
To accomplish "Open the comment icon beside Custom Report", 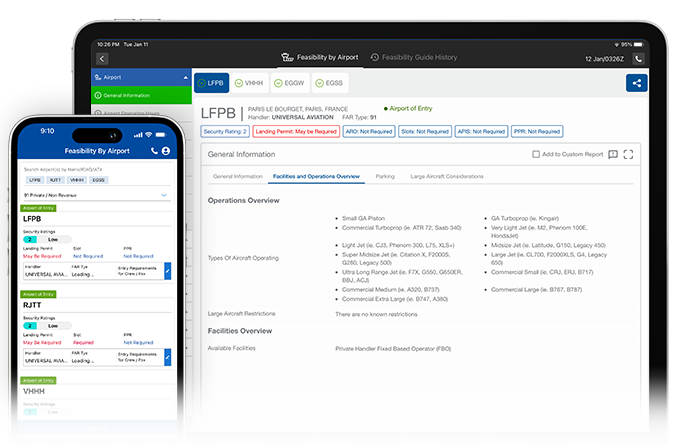I will 612,154.
